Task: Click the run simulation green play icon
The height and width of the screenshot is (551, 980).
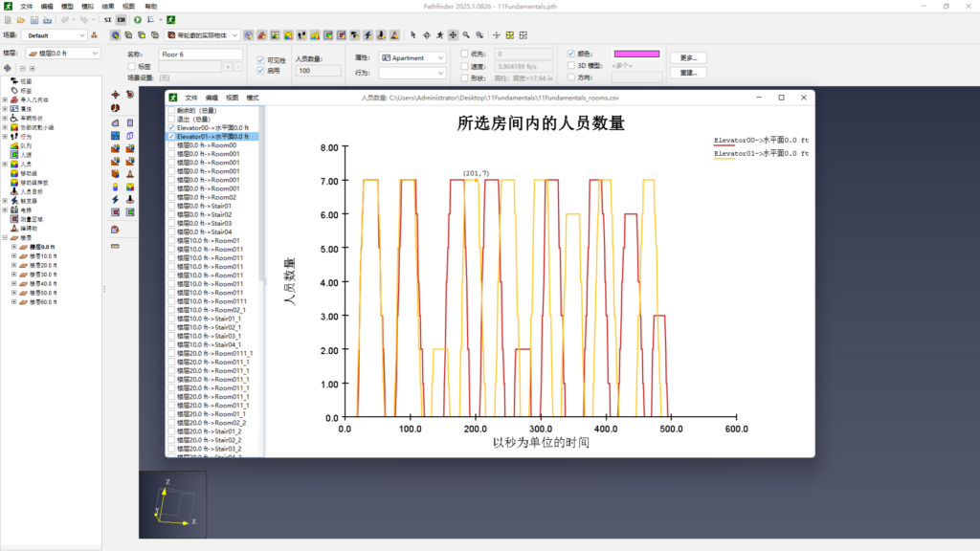Action: (x=138, y=19)
